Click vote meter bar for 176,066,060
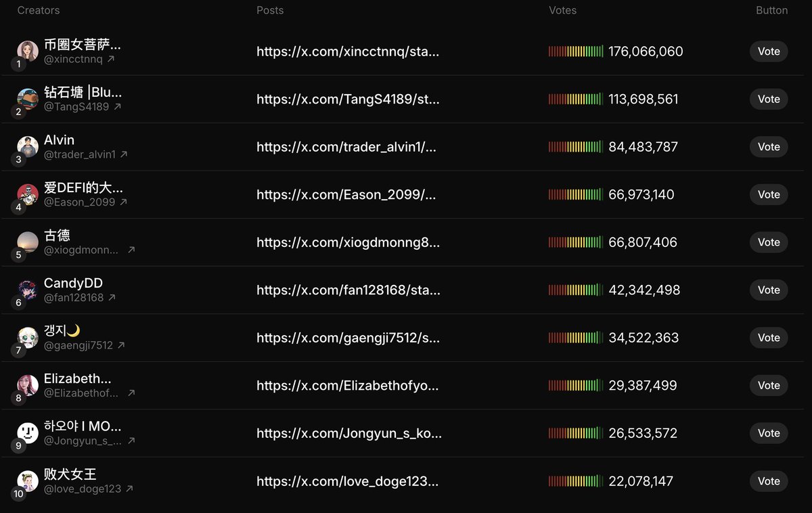The height and width of the screenshot is (513, 812). 576,51
